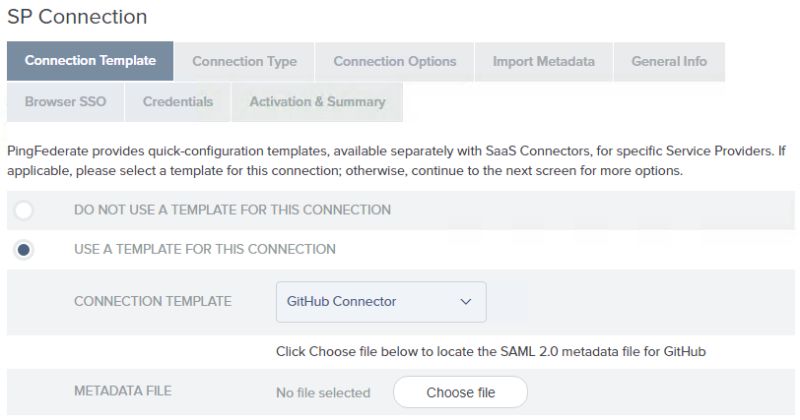The width and height of the screenshot is (800, 420).
Task: Go to the Connection Options tab
Action: pyautogui.click(x=394, y=61)
